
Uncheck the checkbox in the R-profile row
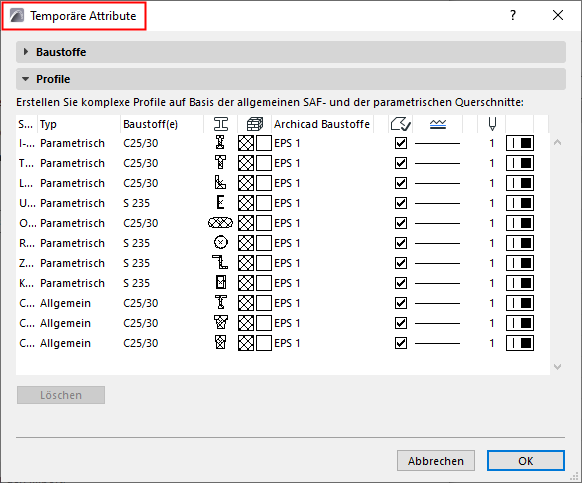click(401, 243)
